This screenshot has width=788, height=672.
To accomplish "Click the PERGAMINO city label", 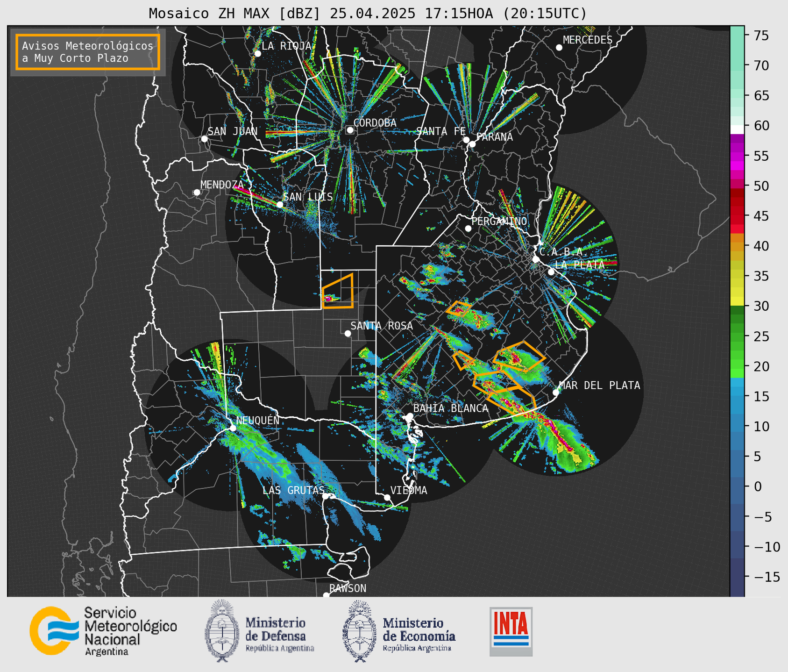I will coord(499,221).
